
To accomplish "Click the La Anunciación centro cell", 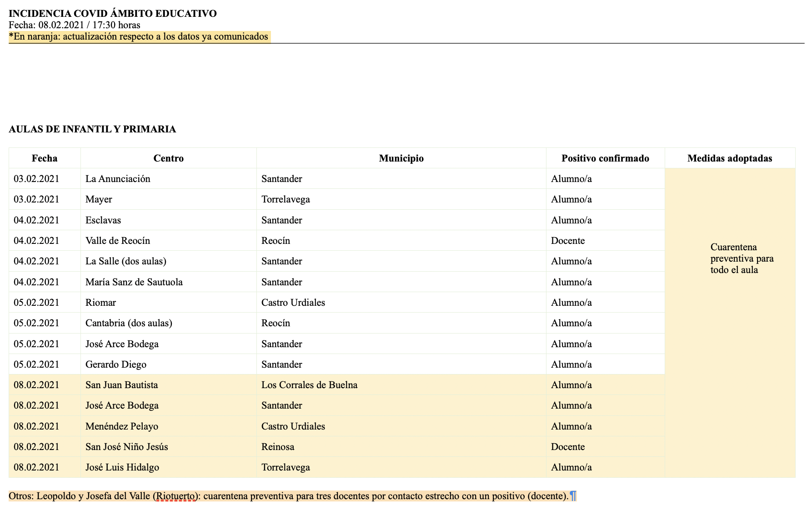I will [x=118, y=179].
